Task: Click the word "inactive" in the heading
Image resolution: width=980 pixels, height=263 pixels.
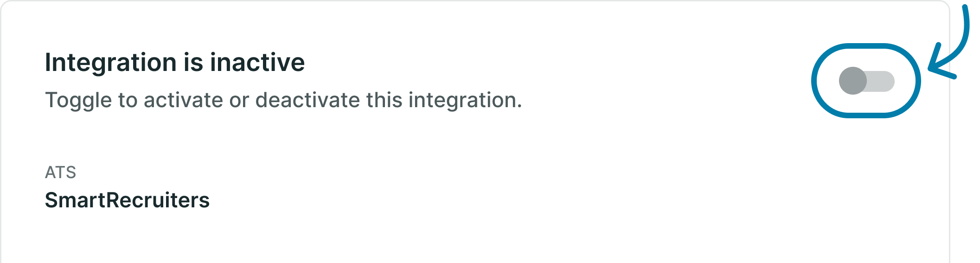Action: coord(257,62)
